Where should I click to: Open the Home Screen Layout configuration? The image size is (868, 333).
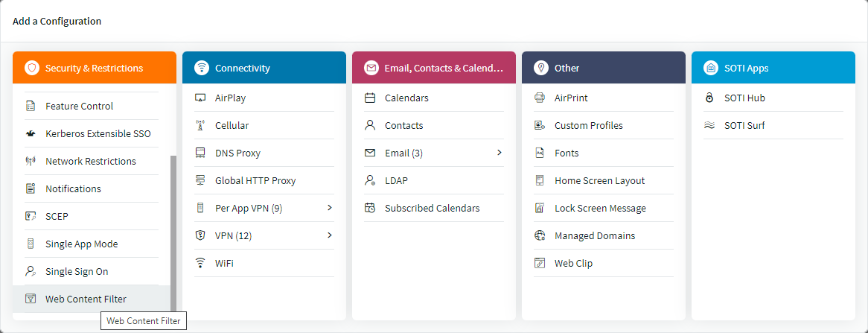tap(599, 180)
